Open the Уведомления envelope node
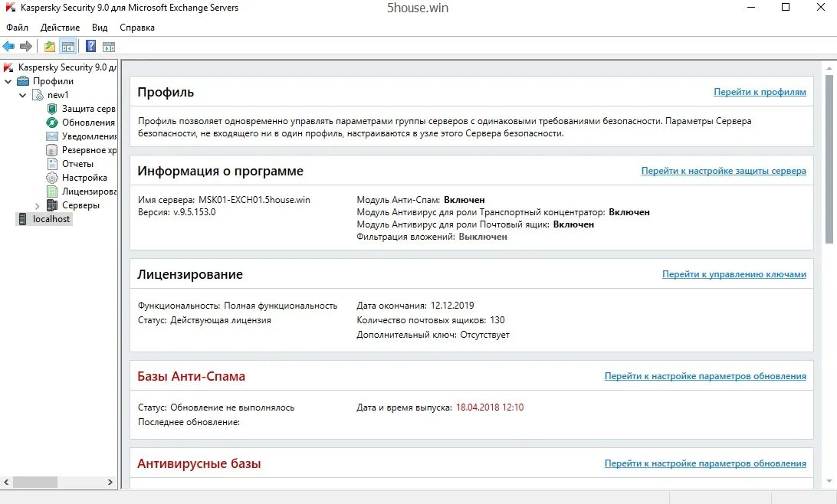Viewport: 837px width, 504px height. (x=89, y=136)
